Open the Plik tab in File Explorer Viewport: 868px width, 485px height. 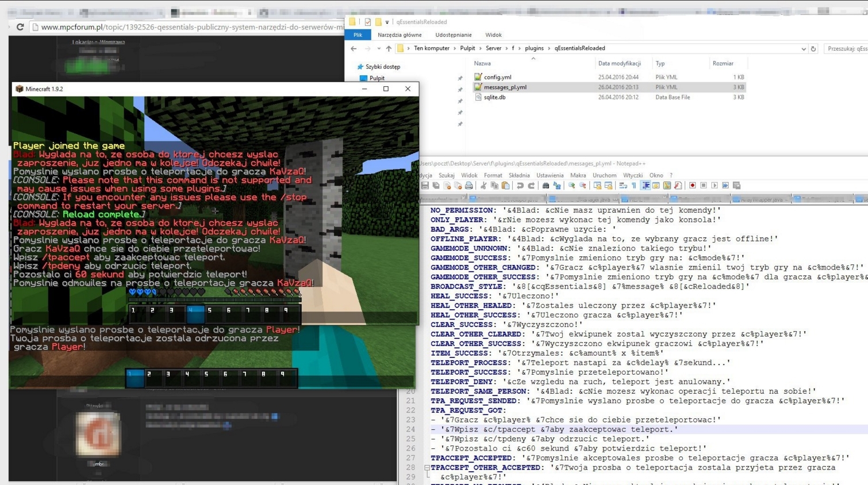coord(358,35)
